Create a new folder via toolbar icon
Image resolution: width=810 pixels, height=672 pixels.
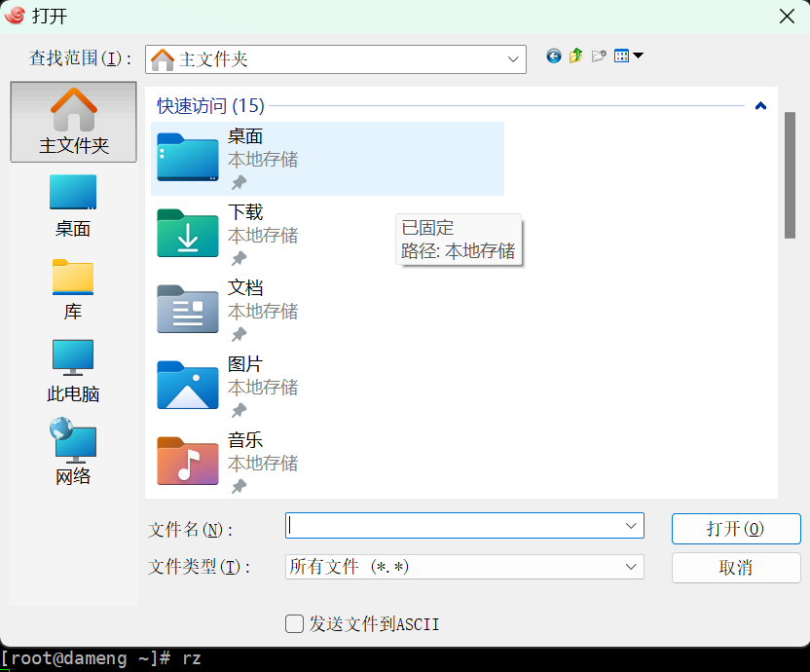tap(599, 56)
